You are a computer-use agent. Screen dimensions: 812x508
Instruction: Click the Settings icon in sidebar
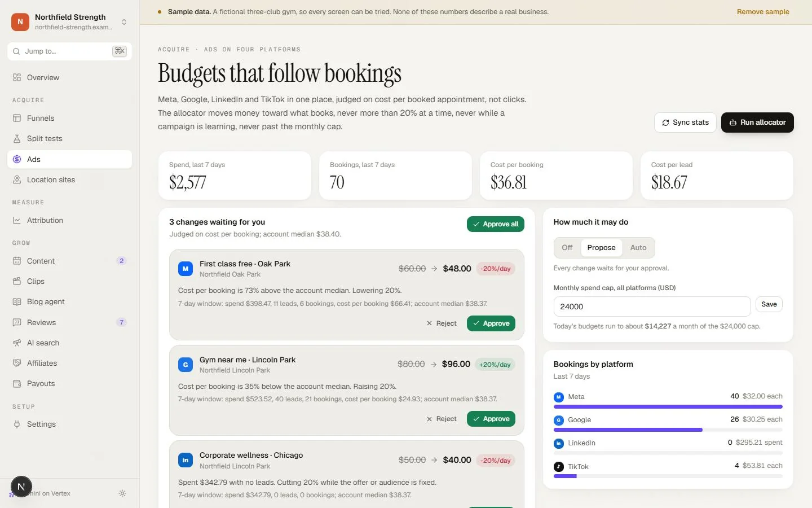click(x=17, y=424)
